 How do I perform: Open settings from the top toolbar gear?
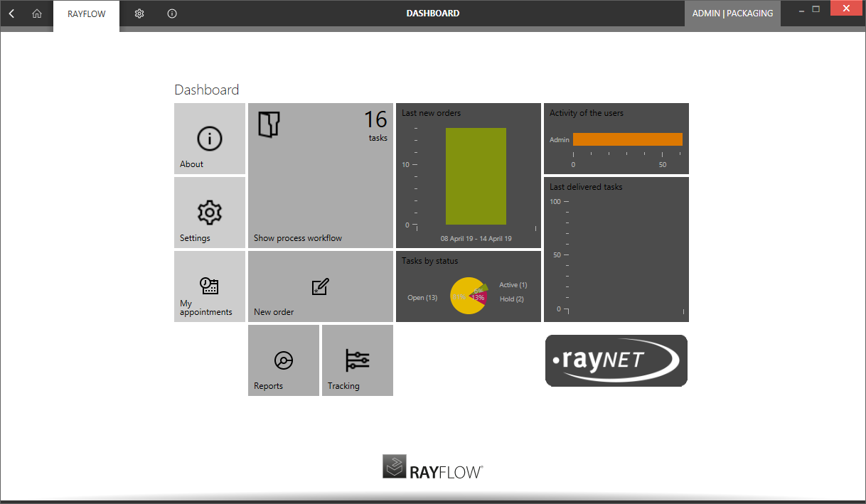point(139,13)
